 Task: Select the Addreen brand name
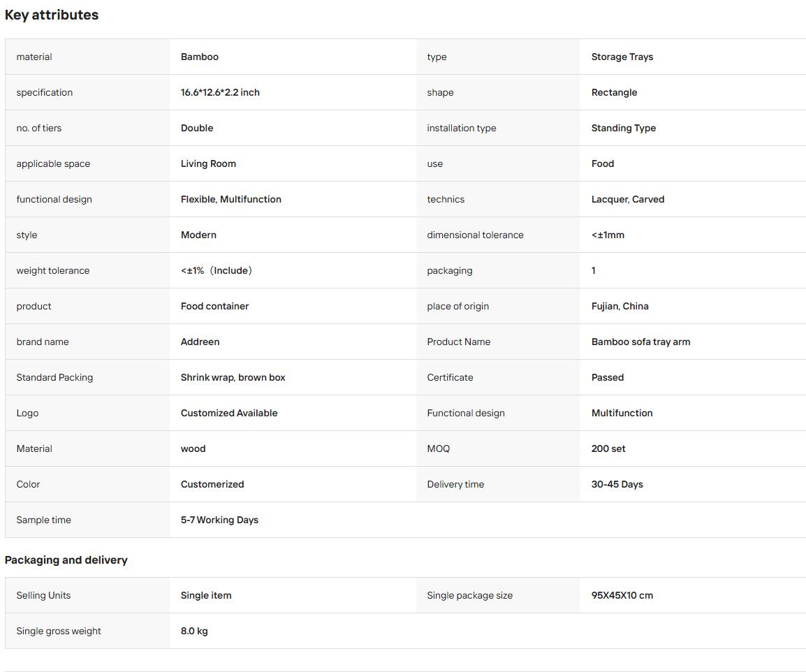tap(200, 342)
